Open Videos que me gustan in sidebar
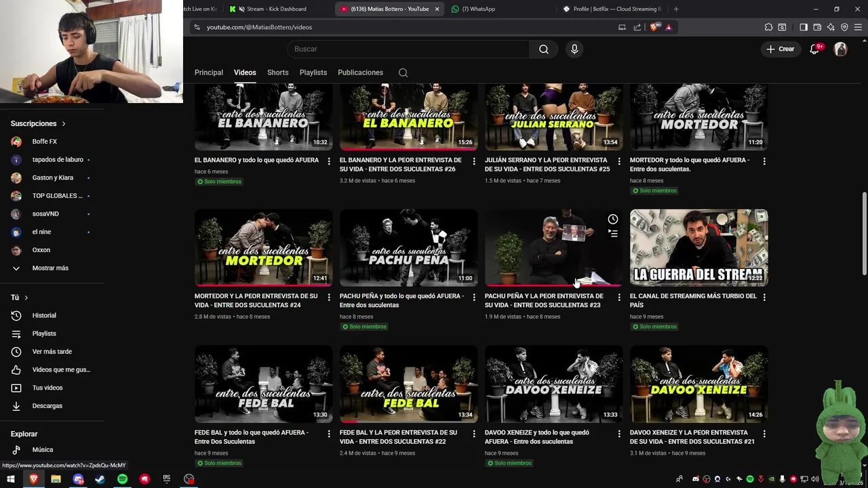This screenshot has height=488, width=868. (x=61, y=369)
